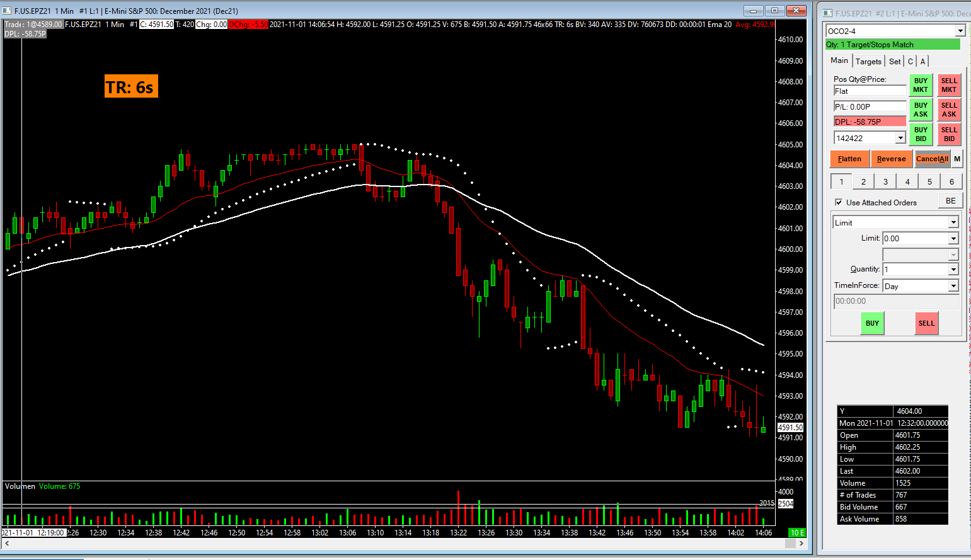Click the 2504 volume scale marker
The width and height of the screenshot is (971, 560).
point(786,503)
